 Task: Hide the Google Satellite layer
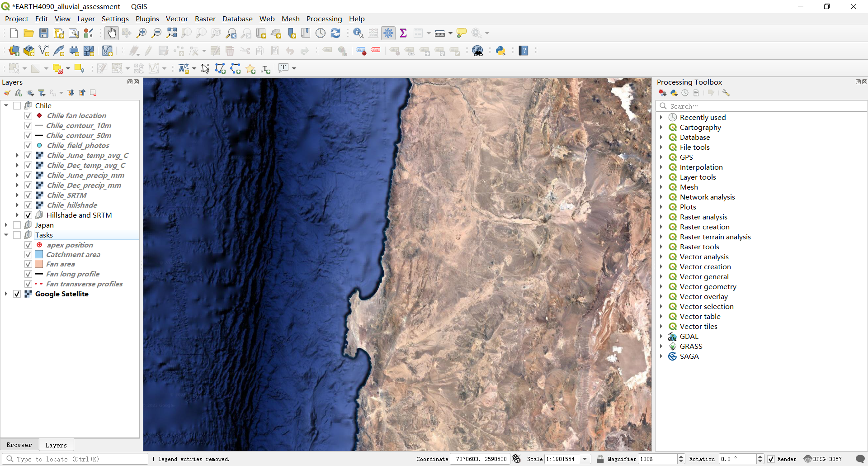pyautogui.click(x=17, y=294)
